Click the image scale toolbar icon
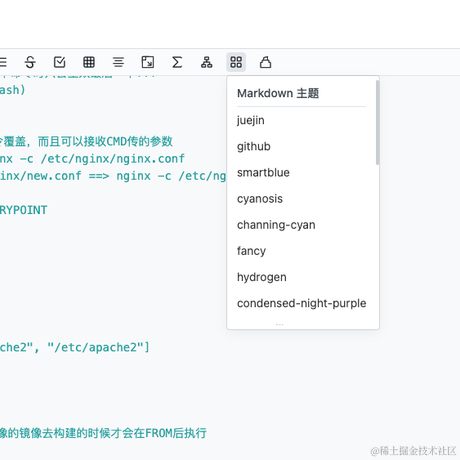This screenshot has width=460, height=460. pyautogui.click(x=148, y=62)
